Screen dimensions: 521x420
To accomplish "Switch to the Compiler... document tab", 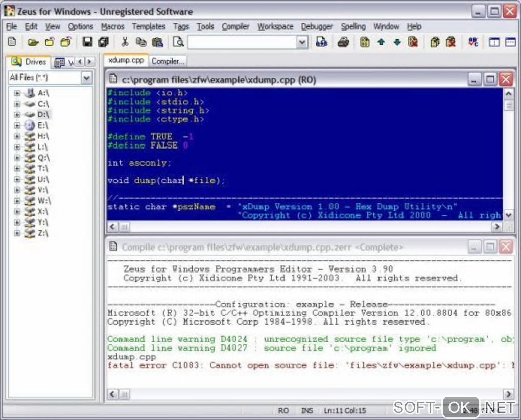I will tap(168, 61).
